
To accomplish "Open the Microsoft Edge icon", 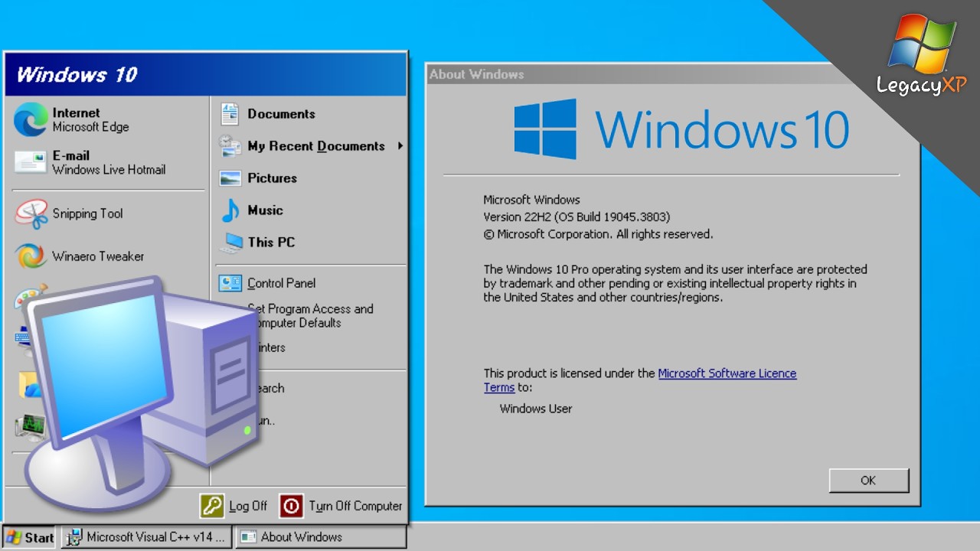I will 31,119.
